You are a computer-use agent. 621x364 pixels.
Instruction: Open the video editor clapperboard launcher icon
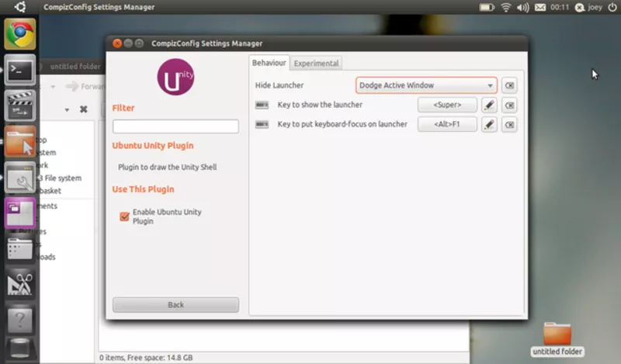click(20, 106)
